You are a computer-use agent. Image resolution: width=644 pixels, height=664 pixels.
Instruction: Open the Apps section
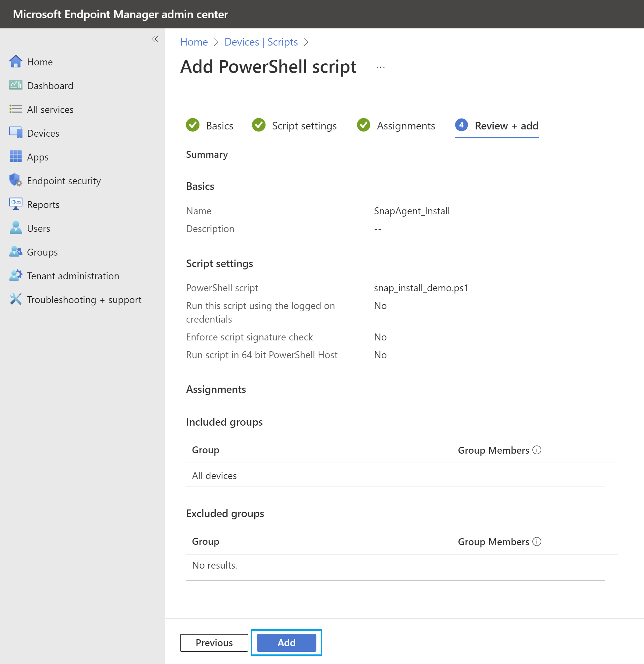[x=38, y=157]
